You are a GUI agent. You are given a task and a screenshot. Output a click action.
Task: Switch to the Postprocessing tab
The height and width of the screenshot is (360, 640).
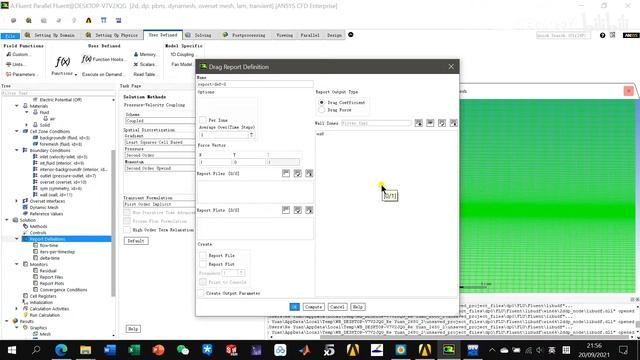click(244, 36)
